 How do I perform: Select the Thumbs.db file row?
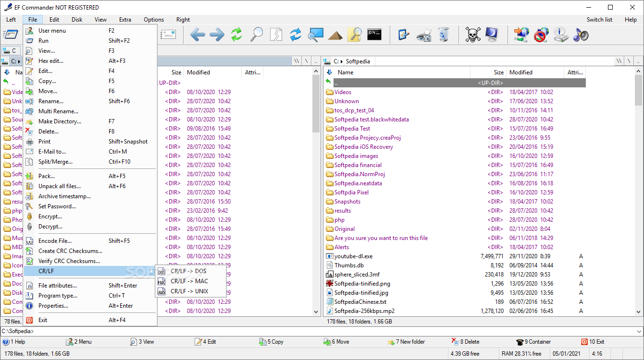tap(455, 265)
